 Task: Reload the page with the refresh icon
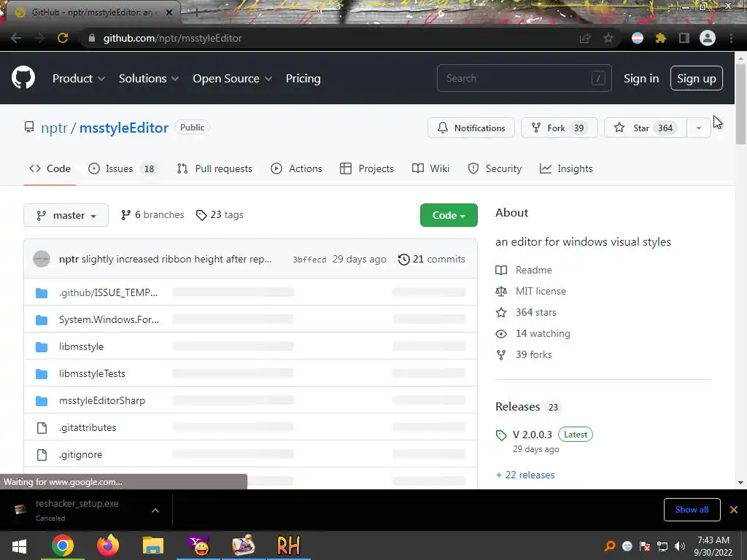coord(63,38)
